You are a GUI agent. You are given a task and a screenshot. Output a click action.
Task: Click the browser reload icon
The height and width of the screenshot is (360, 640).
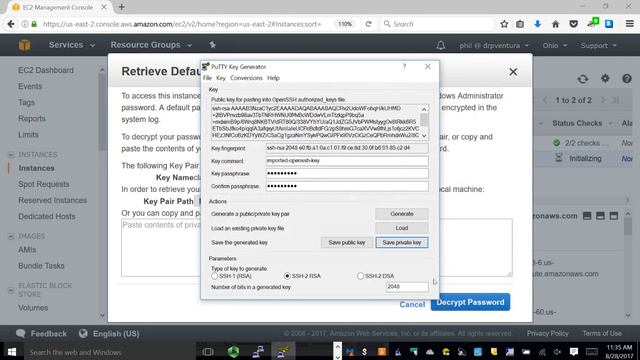tap(369, 24)
